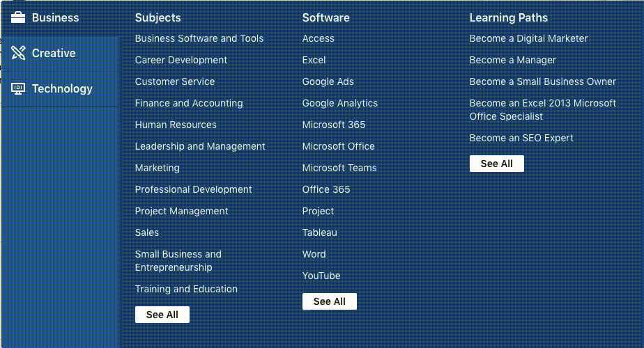
Task: Open the Google Ads software link
Action: (328, 81)
